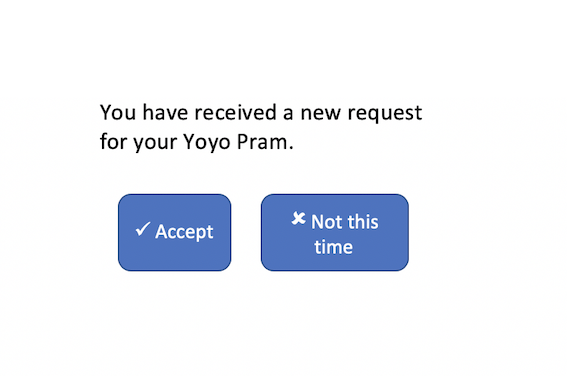Click the word request in the message
This screenshot has width=567, height=376.
(x=385, y=113)
